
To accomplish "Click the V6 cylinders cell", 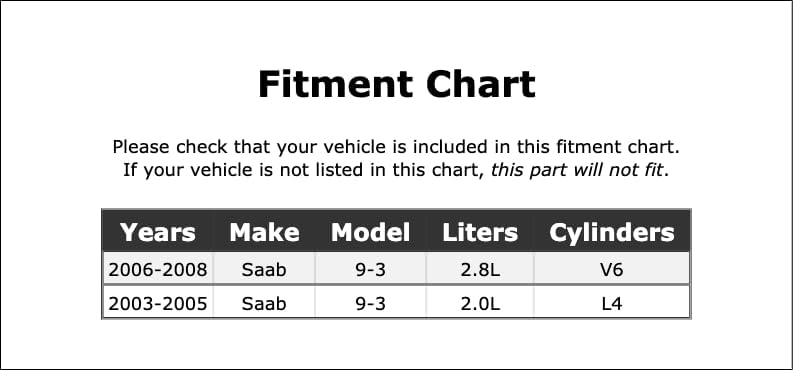I will point(611,270).
